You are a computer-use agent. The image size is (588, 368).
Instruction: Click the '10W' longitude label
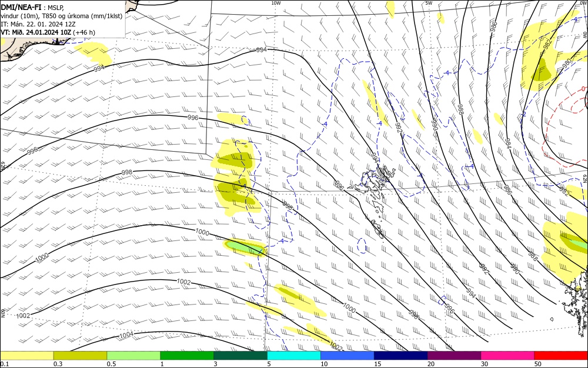276,3
